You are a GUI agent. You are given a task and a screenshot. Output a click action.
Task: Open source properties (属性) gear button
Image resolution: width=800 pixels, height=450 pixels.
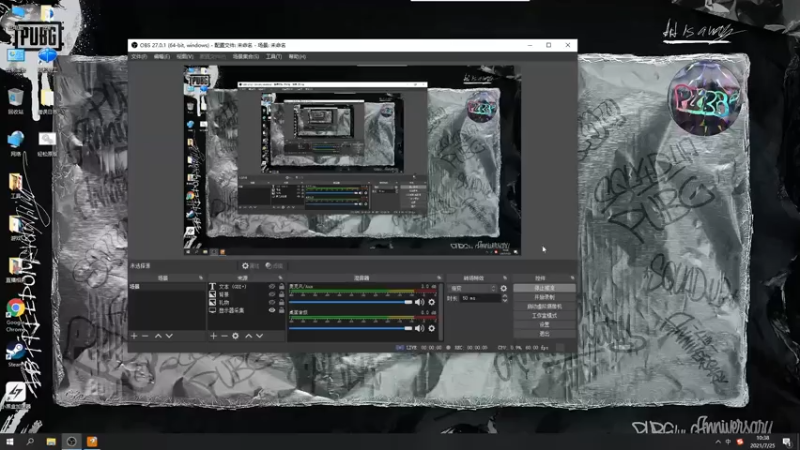click(250, 266)
